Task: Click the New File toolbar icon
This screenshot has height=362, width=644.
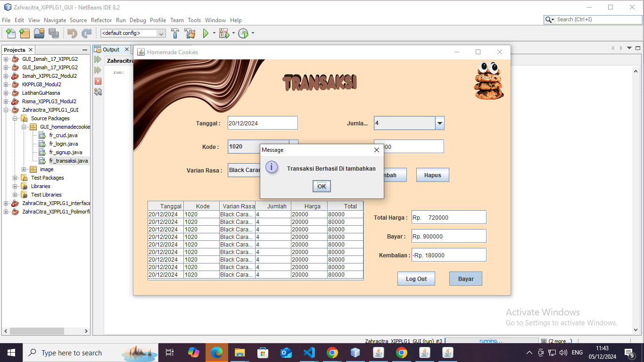Action: pos(10,33)
